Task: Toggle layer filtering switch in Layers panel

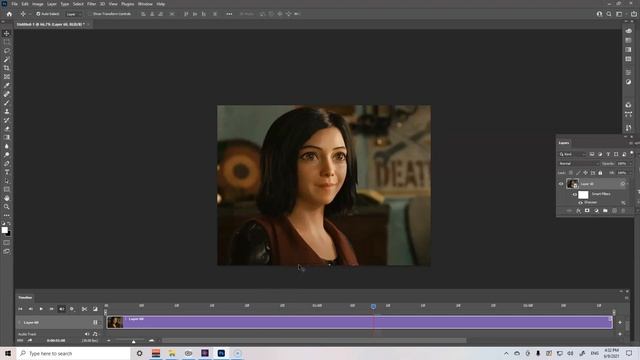Action: click(632, 153)
